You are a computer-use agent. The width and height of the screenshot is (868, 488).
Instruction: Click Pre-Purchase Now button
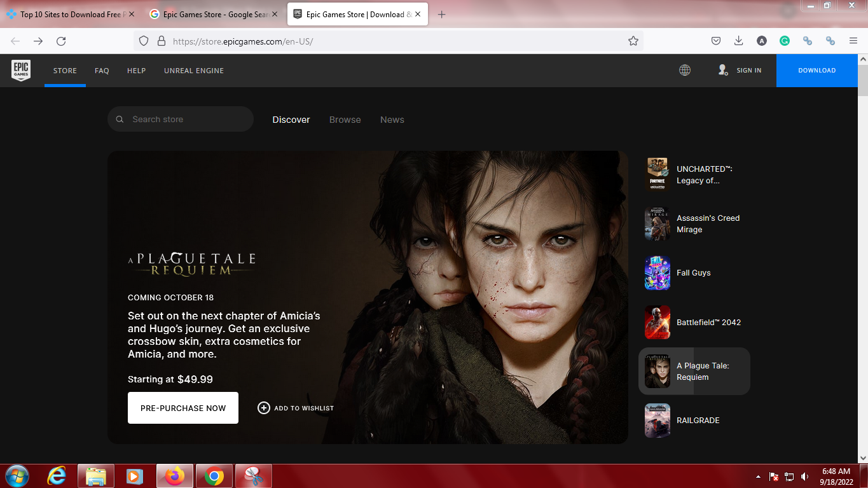point(183,408)
